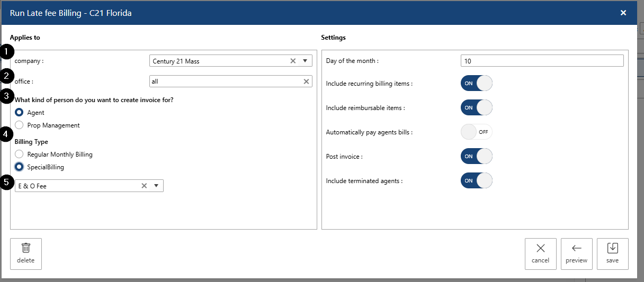Clear the company field with X icon
644x282 pixels.
[293, 61]
